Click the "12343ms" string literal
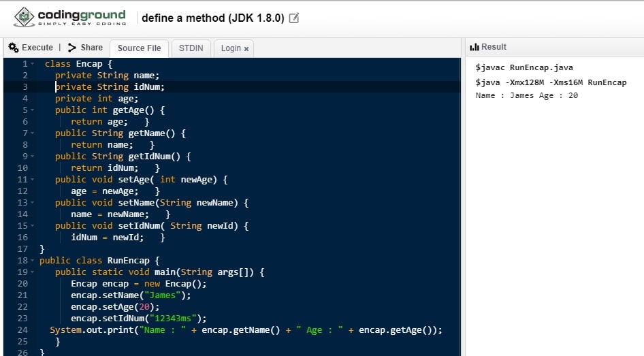 click(x=172, y=319)
